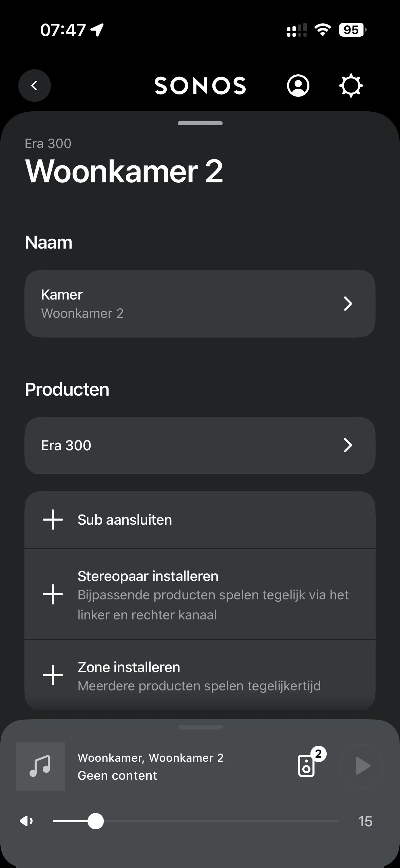Tap the plus icon beside Stereopaar installeren
The image size is (400, 868).
(x=53, y=594)
